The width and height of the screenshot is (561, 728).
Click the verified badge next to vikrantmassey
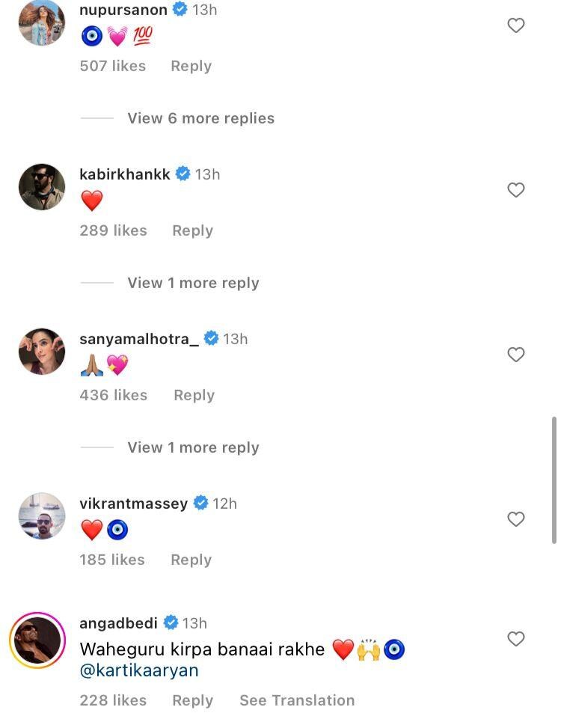pos(200,504)
